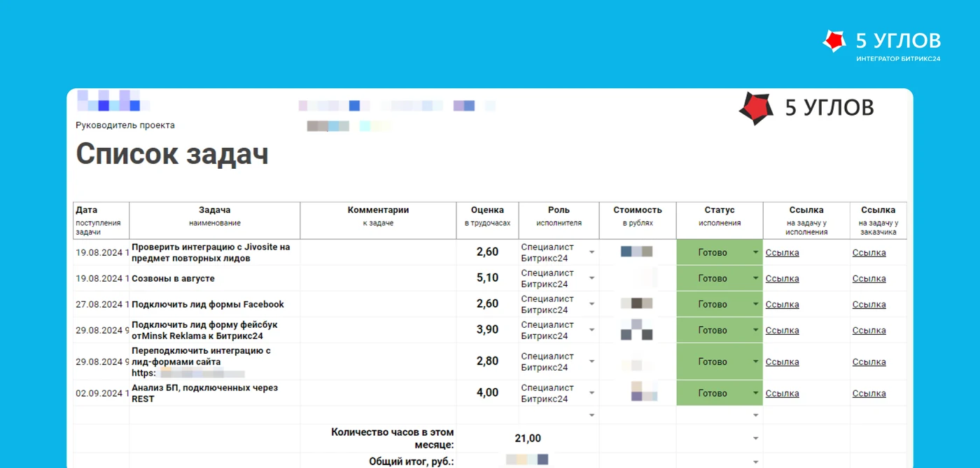Select the 21,00 total hours cell
The image size is (980, 468).
click(528, 439)
